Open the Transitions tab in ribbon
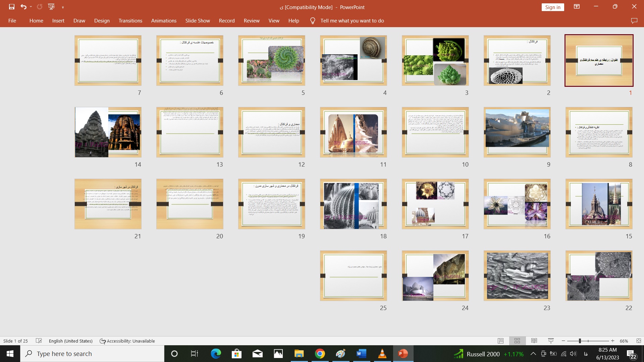This screenshot has width=644, height=362. point(130,21)
